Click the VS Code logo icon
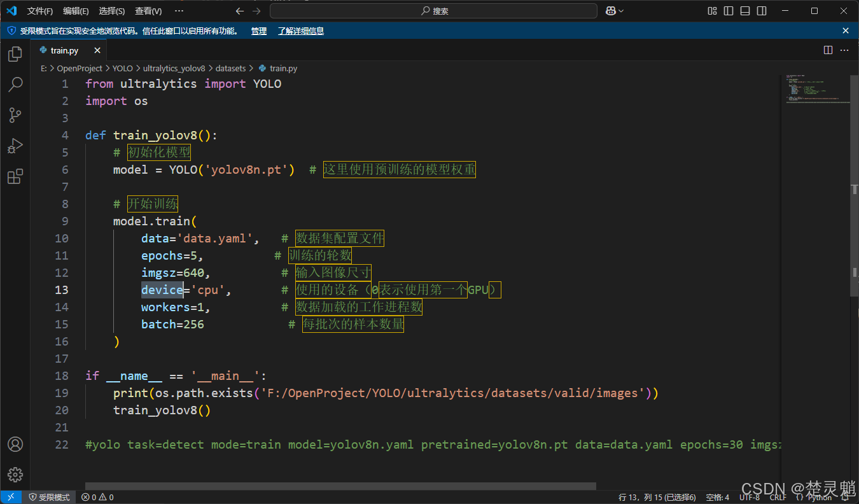Viewport: 859px width, 504px height. 11,11
